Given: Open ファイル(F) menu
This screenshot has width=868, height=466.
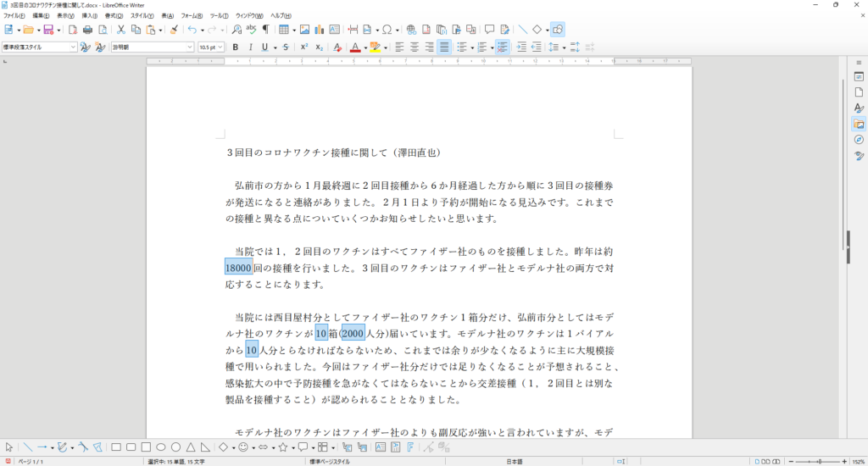Looking at the screenshot, I should (x=14, y=16).
